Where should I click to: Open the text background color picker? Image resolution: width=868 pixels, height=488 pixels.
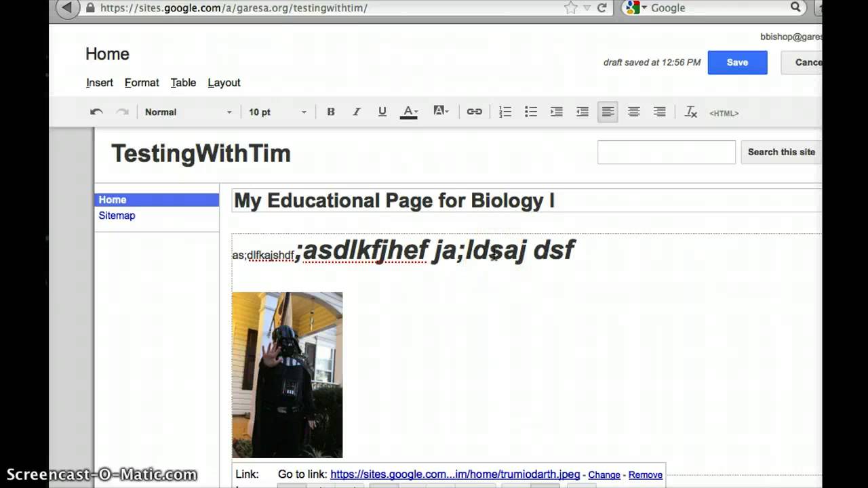[441, 111]
